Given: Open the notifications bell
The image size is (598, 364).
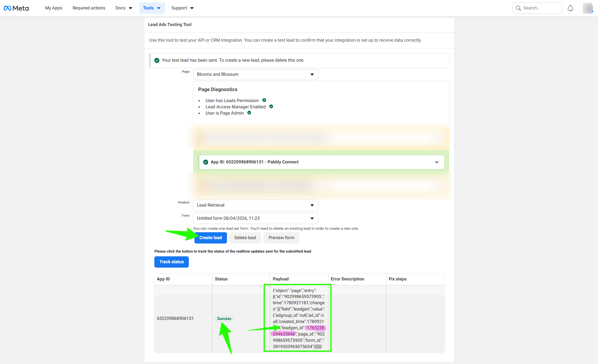Looking at the screenshot, I should (x=570, y=8).
